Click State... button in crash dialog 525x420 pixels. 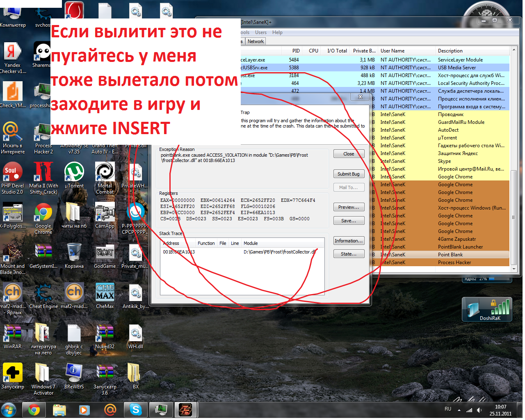coord(349,254)
